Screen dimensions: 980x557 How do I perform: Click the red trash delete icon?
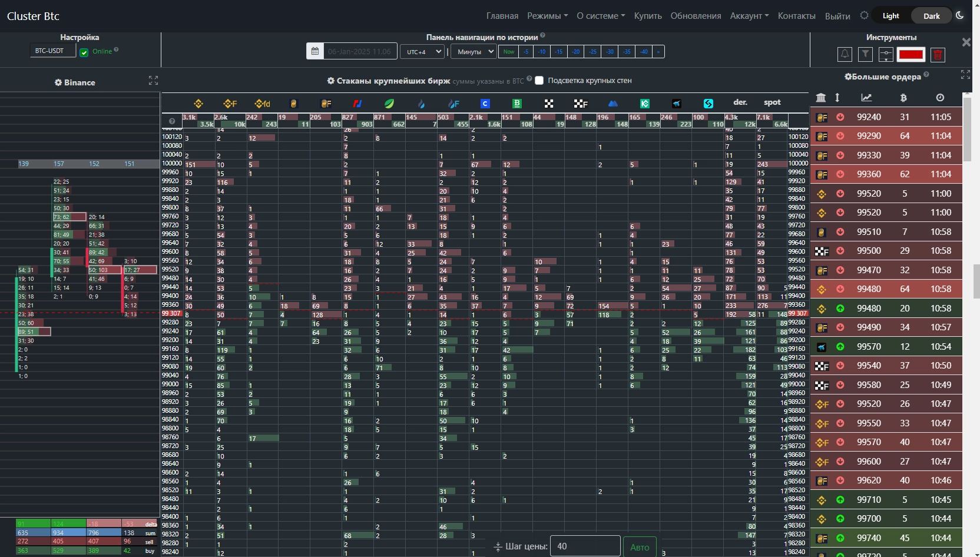[x=938, y=55]
